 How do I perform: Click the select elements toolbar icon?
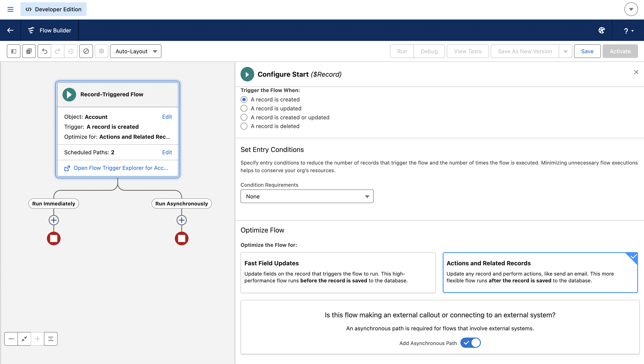pos(29,51)
